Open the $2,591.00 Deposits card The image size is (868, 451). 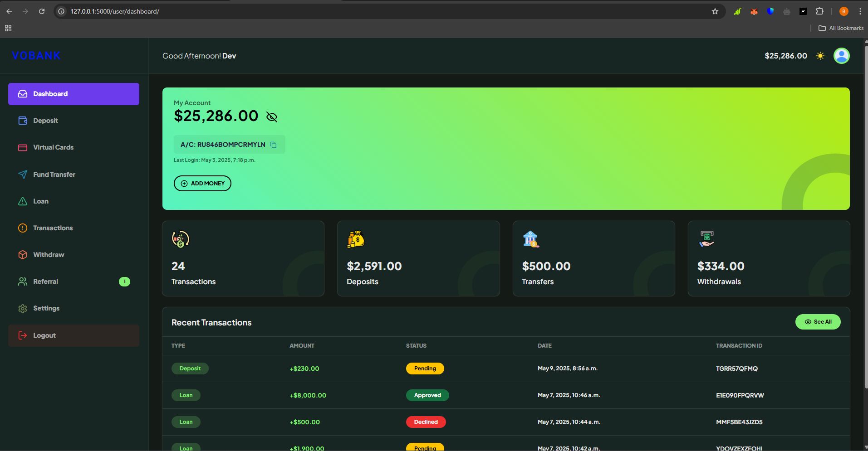point(418,258)
